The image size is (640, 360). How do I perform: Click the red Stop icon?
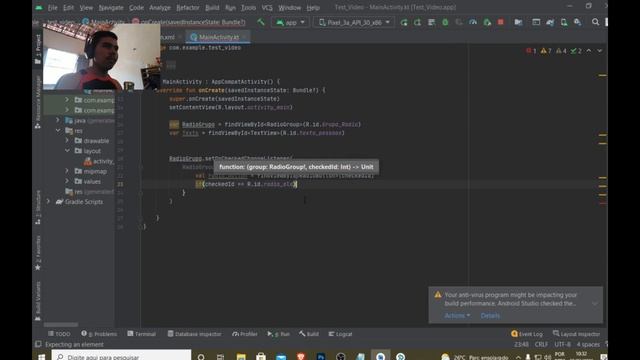click(500, 22)
